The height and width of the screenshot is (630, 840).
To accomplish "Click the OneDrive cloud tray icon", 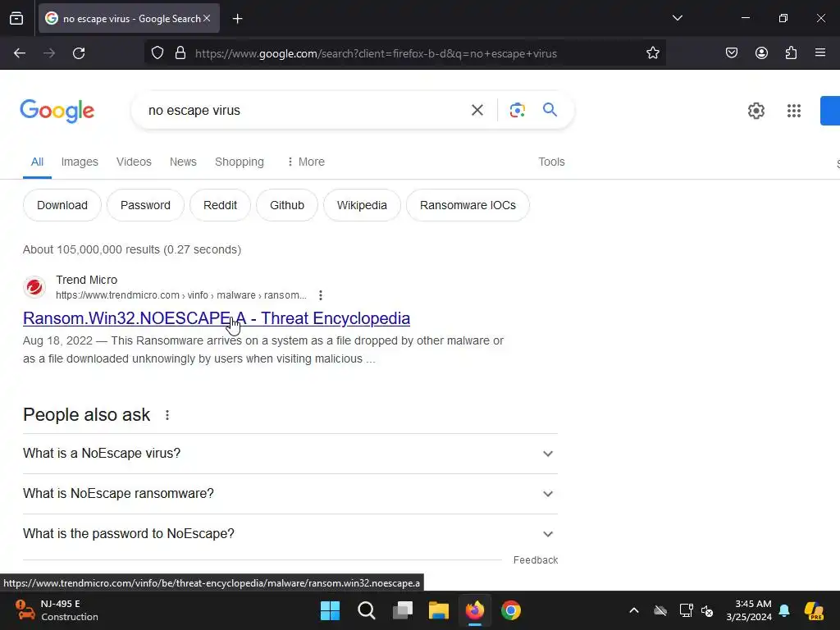I will [x=660, y=610].
